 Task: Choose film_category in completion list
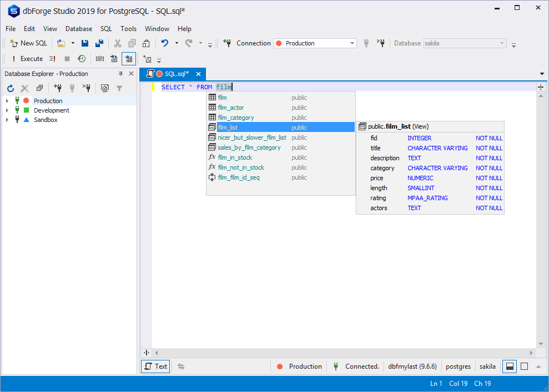(x=281, y=118)
